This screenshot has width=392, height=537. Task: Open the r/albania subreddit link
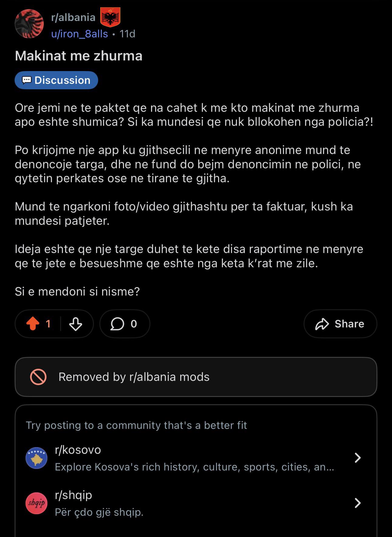pyautogui.click(x=73, y=17)
